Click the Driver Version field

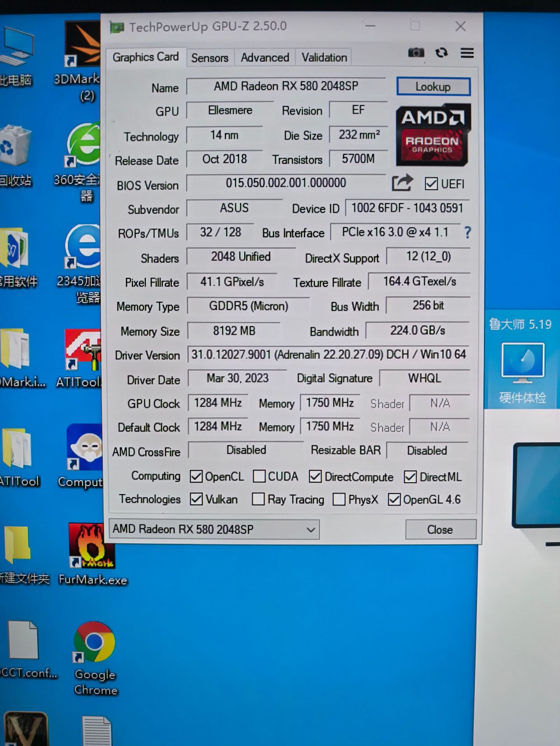pyautogui.click(x=328, y=354)
